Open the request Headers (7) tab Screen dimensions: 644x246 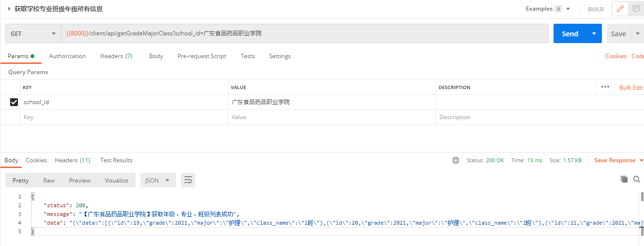click(116, 56)
